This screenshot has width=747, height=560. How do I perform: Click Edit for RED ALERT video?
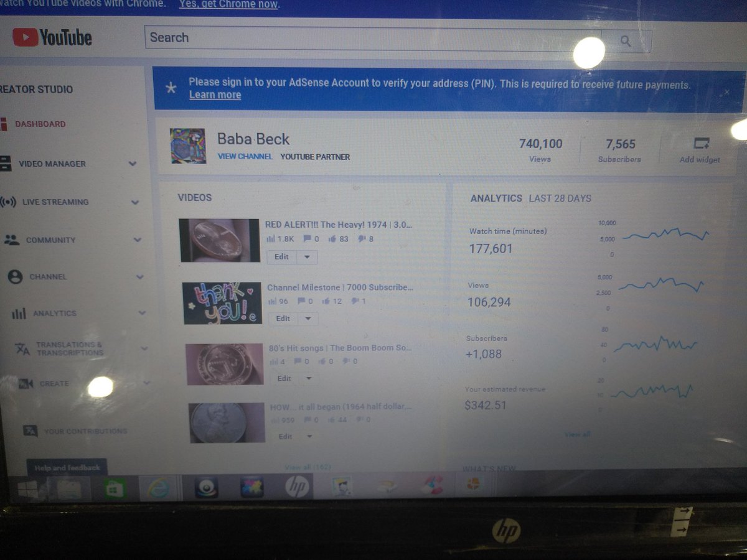(281, 256)
